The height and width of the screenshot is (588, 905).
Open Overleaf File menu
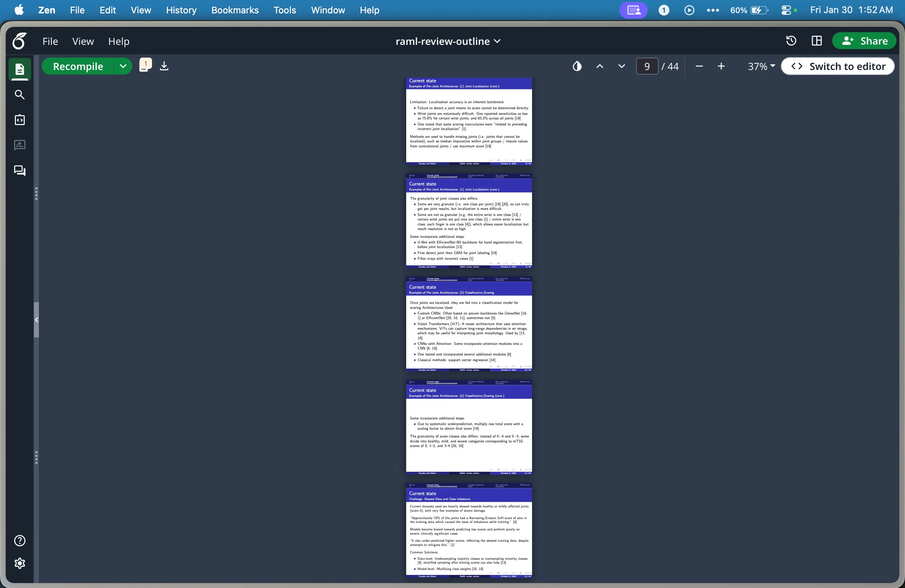(50, 41)
